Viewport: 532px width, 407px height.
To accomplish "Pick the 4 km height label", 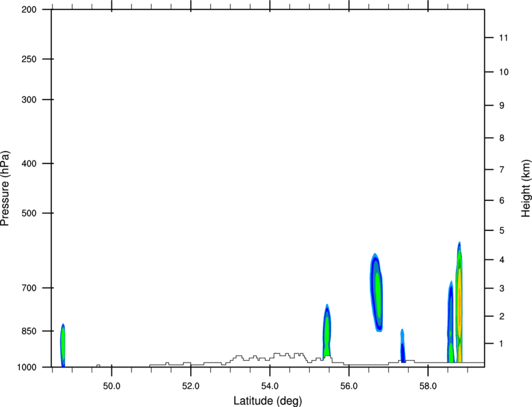I will click(x=502, y=260).
